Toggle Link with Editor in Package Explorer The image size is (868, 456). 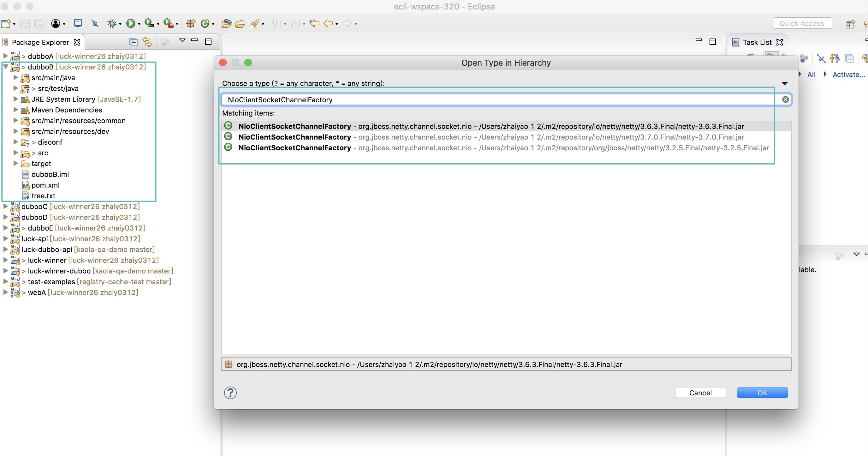click(147, 42)
